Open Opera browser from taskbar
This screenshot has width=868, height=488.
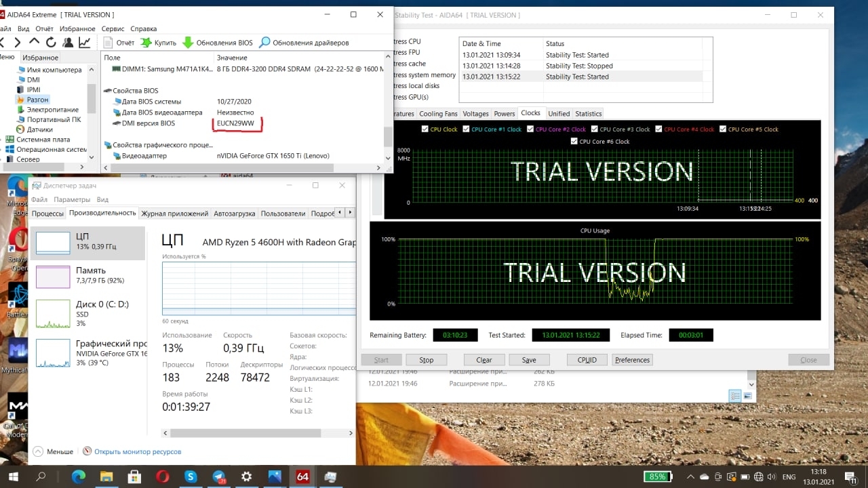pos(163,476)
